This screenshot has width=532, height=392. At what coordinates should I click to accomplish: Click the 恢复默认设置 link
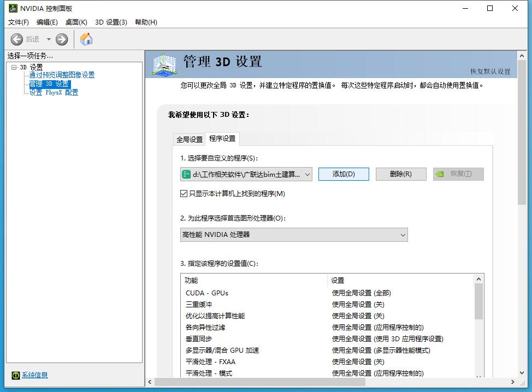490,71
